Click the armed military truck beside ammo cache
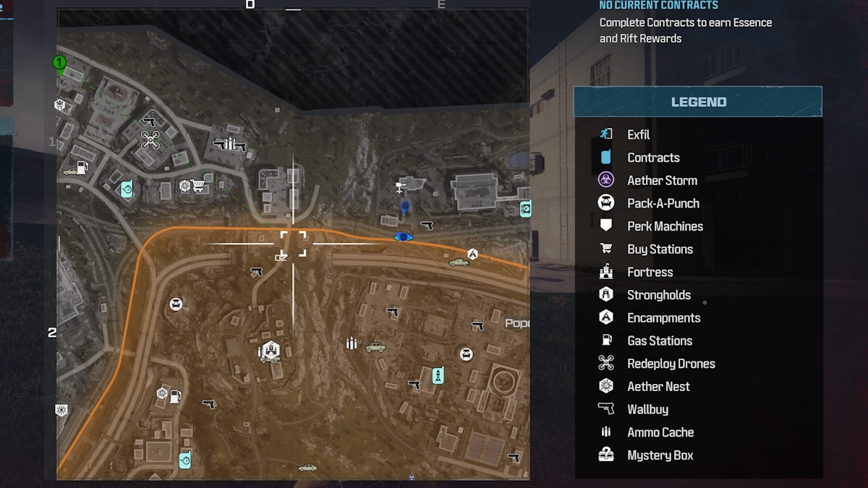 (x=375, y=348)
